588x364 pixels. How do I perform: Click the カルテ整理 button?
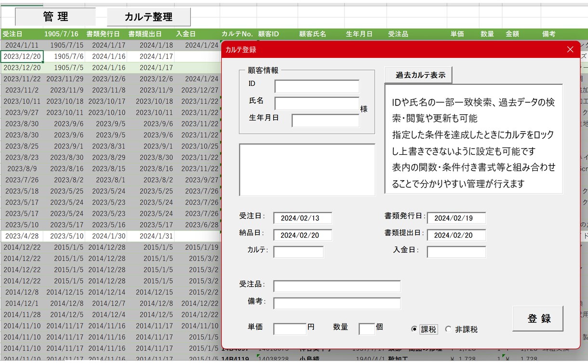[148, 17]
